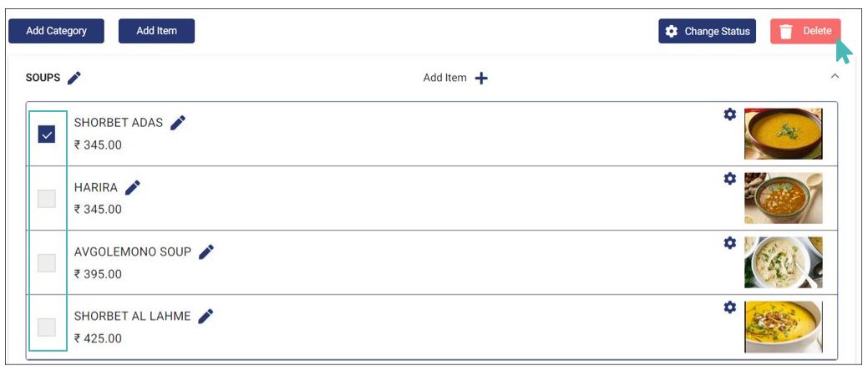Open the gear settings for HARIRA
868x371 pixels.
[730, 179]
